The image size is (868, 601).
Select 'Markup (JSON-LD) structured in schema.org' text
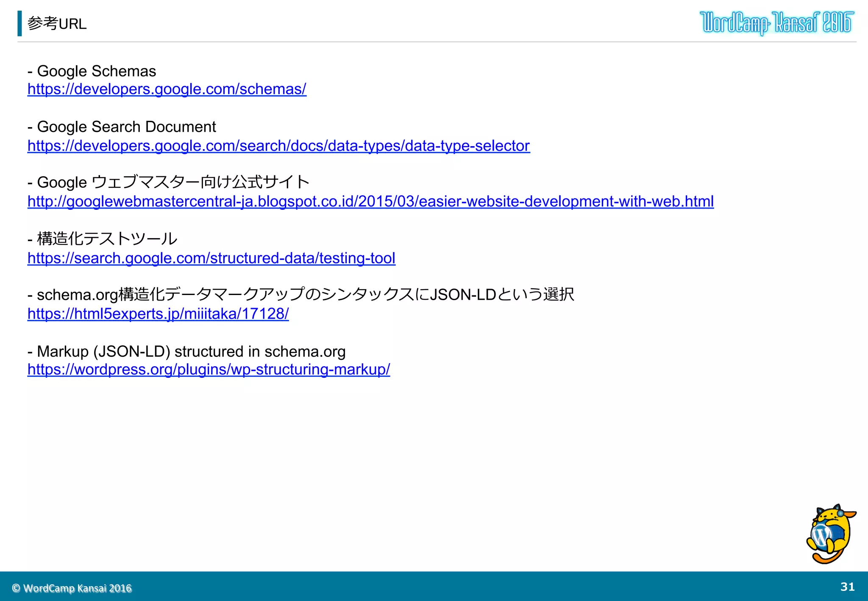pos(191,352)
